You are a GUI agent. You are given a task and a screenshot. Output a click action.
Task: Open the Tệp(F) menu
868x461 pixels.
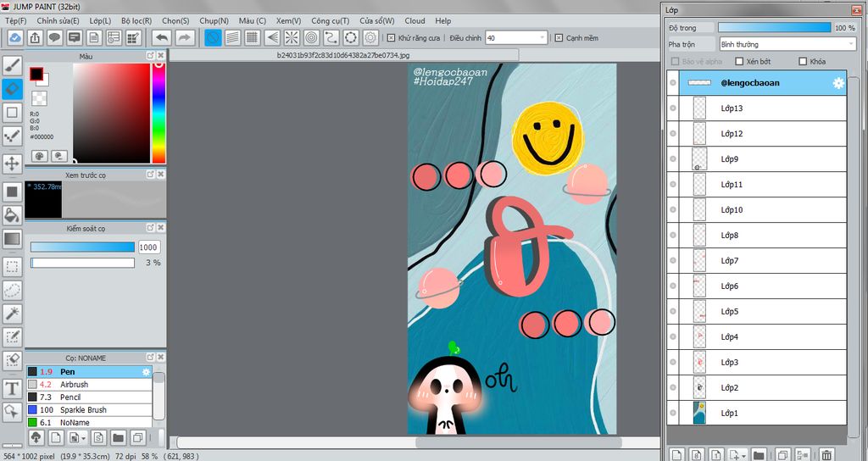point(15,20)
